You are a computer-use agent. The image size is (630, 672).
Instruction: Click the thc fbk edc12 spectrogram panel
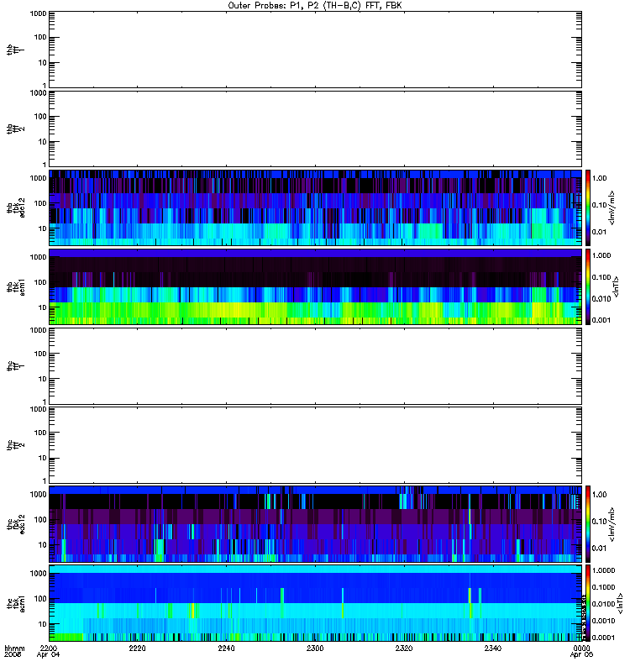[x=315, y=524]
